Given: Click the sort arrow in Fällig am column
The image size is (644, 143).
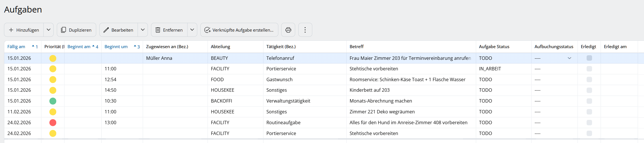Looking at the screenshot, I should pos(33,46).
